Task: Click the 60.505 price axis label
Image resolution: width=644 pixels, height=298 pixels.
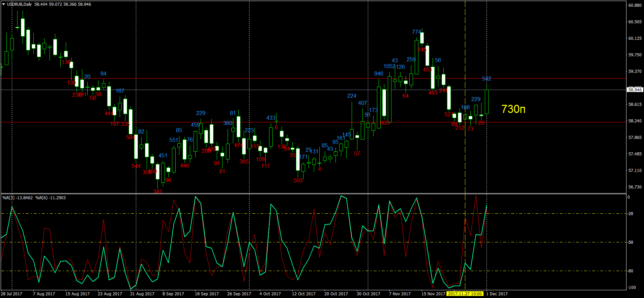Action: pos(635,22)
